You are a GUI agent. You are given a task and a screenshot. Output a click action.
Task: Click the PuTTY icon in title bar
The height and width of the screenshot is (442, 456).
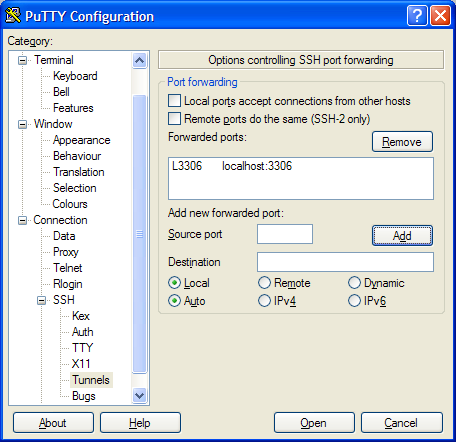[13, 15]
